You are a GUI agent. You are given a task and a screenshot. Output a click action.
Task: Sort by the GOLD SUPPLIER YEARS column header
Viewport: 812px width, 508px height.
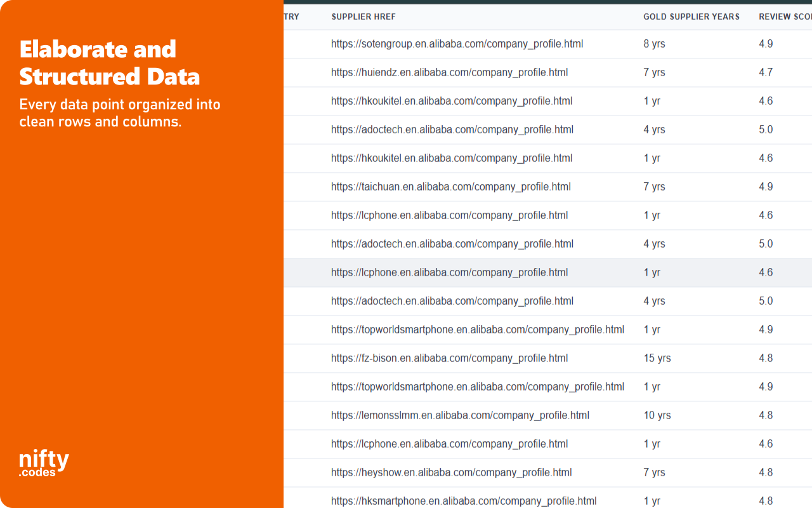(x=691, y=17)
